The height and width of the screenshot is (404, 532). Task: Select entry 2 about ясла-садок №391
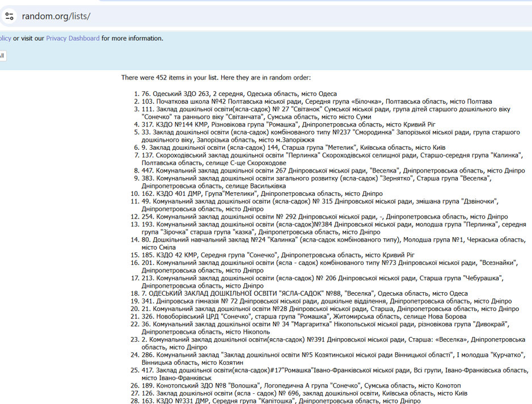tap(333, 343)
